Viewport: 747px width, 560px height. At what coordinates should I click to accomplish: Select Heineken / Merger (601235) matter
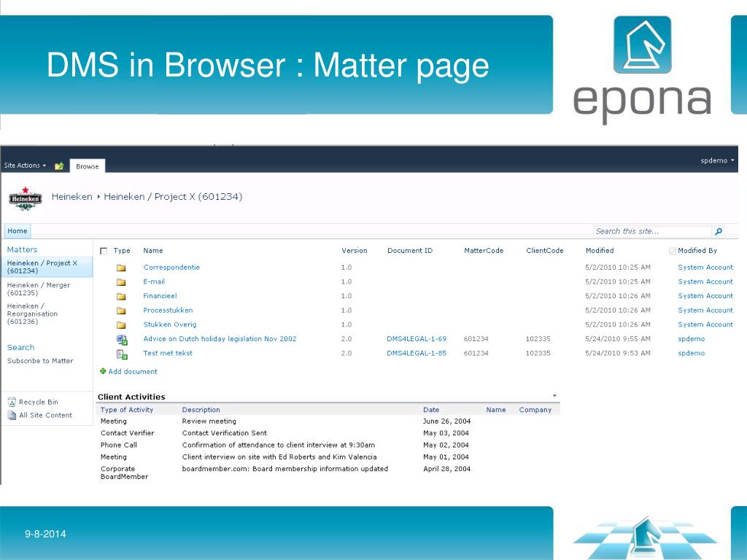[x=38, y=289]
